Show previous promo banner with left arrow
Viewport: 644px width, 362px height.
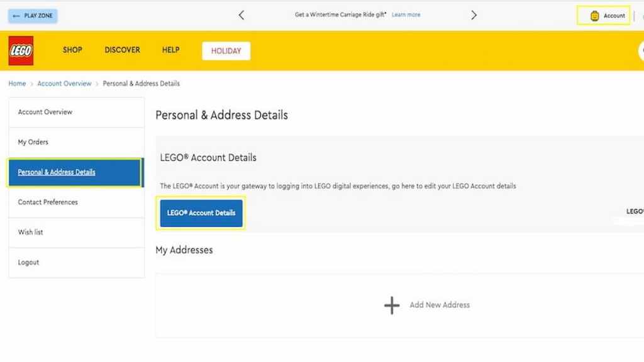point(241,15)
